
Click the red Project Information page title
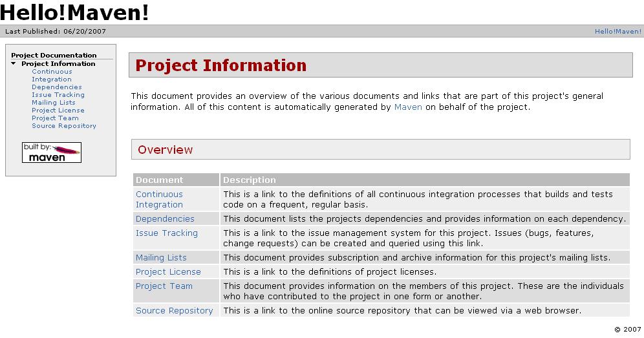tap(221, 65)
